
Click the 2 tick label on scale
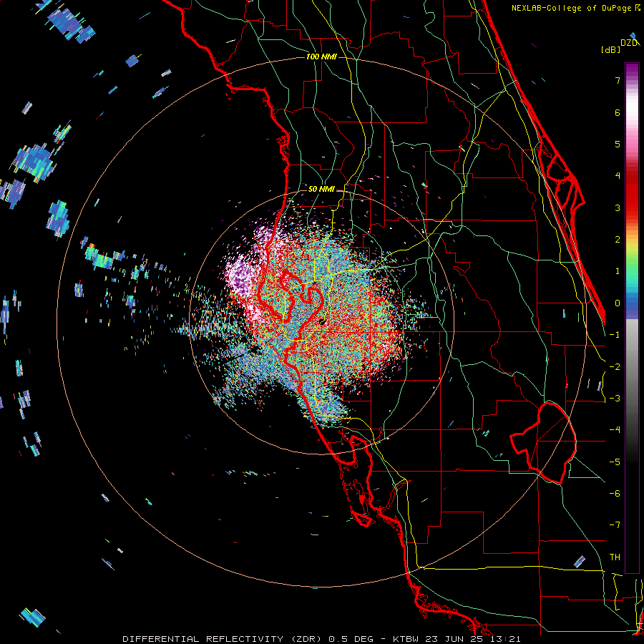618,240
